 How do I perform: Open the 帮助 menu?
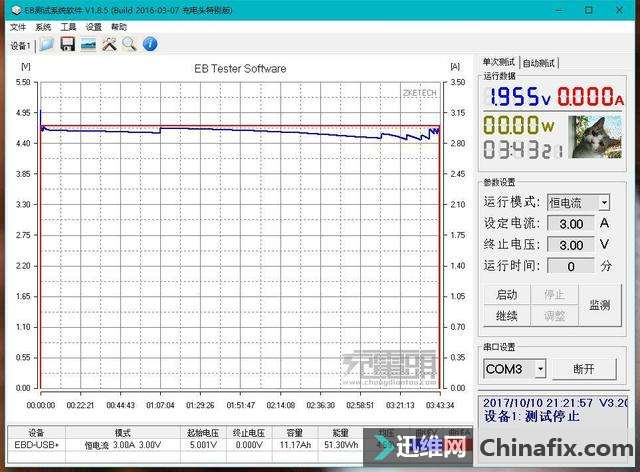point(119,27)
